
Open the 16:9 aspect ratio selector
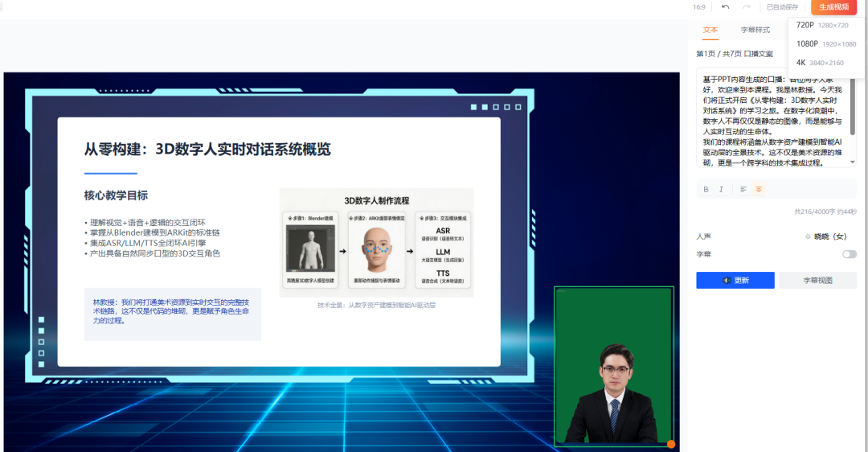(x=698, y=7)
